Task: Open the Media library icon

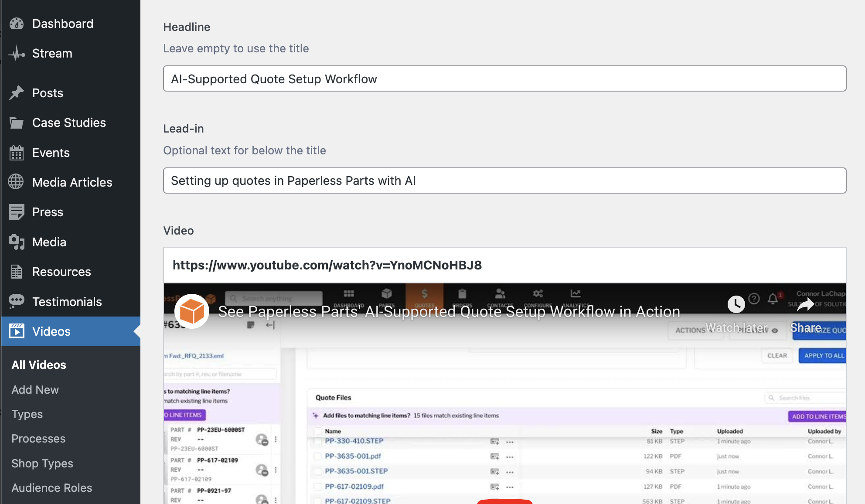Action: (16, 242)
